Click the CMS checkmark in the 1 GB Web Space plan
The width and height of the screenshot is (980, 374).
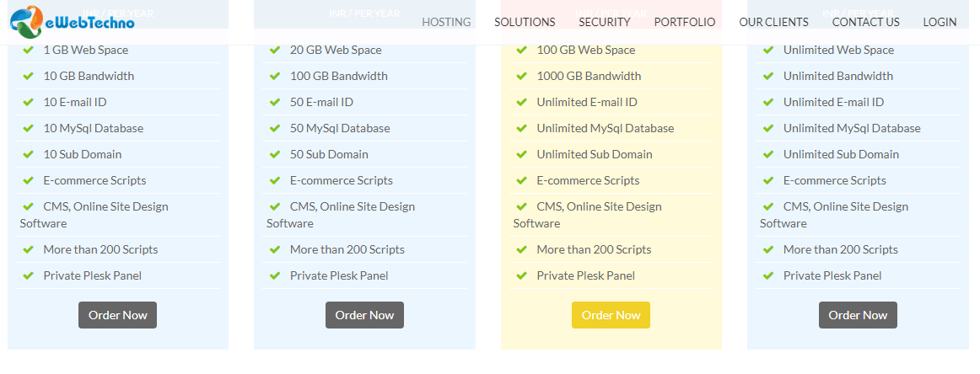tap(28, 206)
